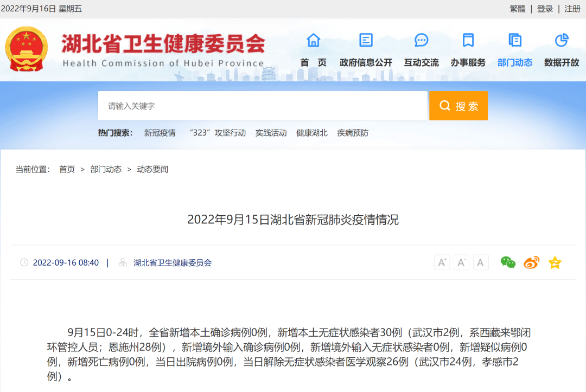586x392 pixels.
Task: Open 办事服务 navigation item
Action: (468, 63)
